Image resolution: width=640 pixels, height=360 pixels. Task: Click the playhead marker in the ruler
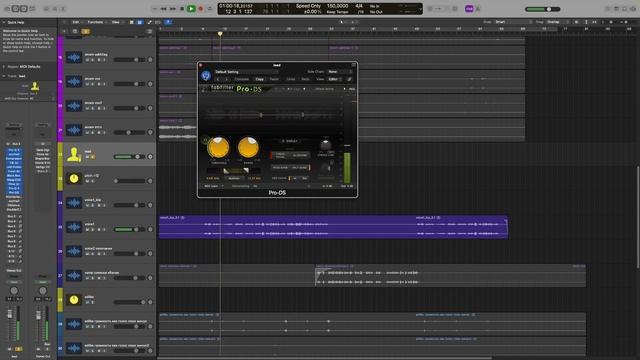220,34
